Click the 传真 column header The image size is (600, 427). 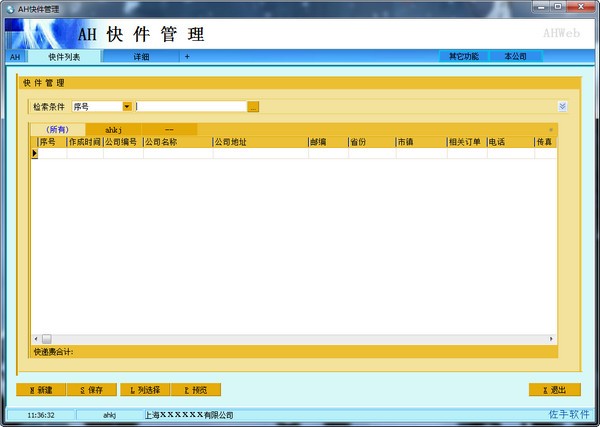[546, 142]
